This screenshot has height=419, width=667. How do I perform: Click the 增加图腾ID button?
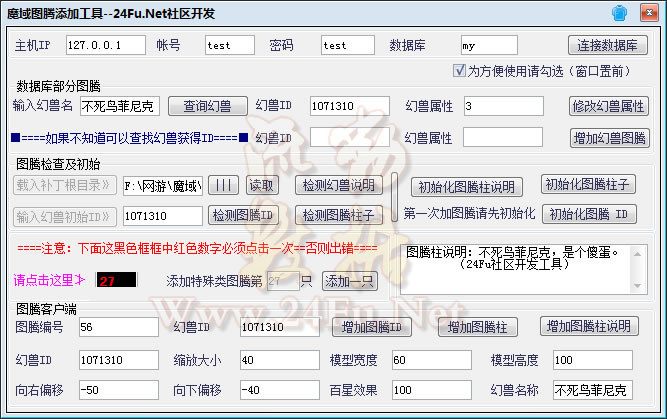point(371,327)
